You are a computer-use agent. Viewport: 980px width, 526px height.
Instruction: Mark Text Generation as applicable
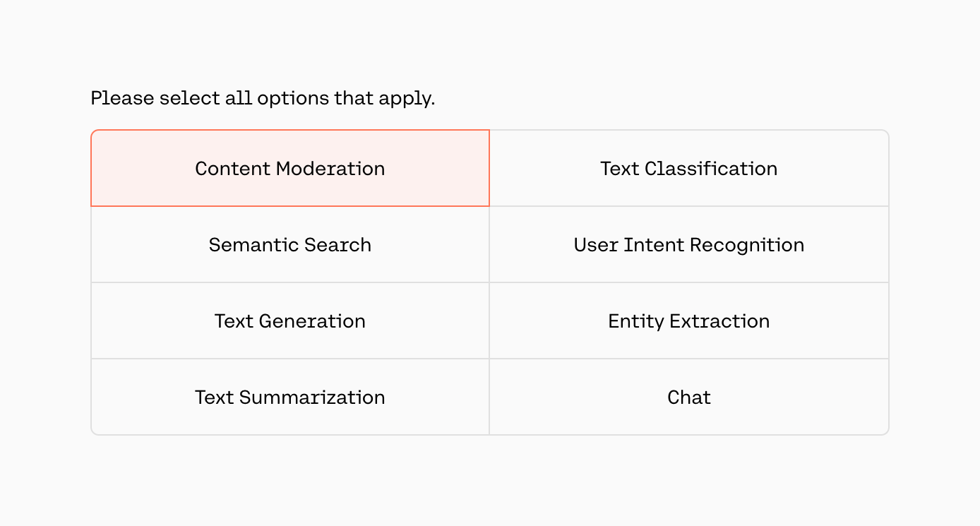pos(290,321)
